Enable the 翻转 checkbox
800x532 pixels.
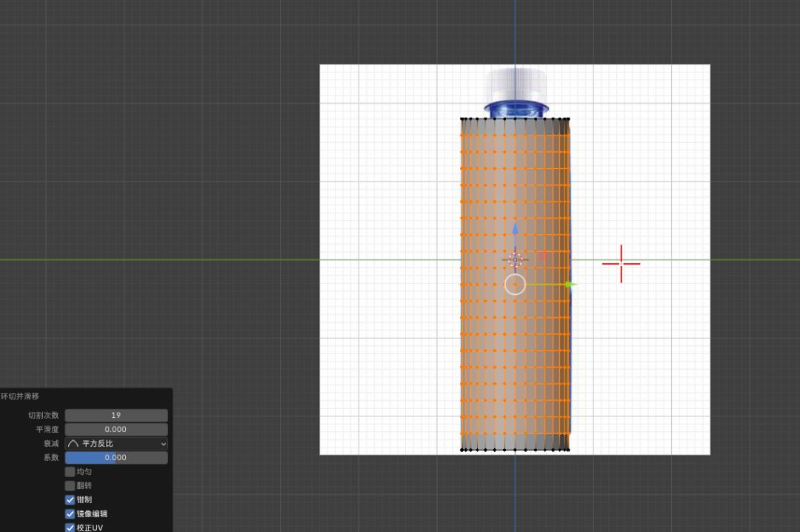point(70,486)
